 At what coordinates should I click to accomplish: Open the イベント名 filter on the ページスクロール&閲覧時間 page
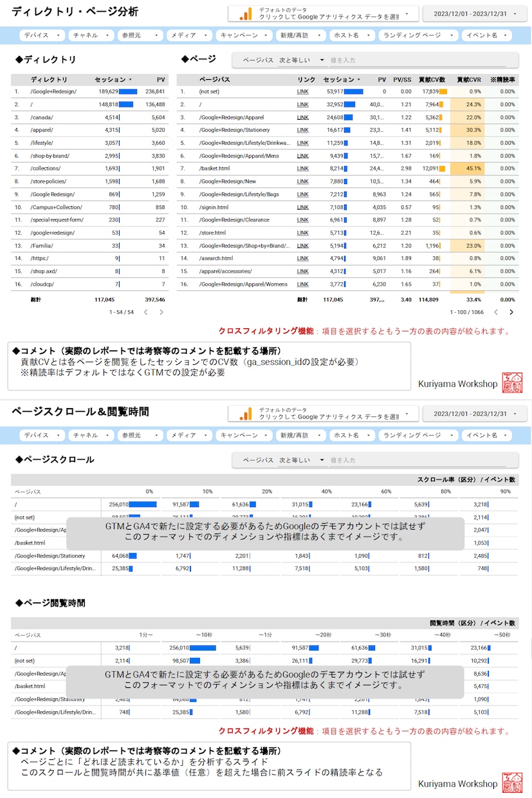point(486,435)
